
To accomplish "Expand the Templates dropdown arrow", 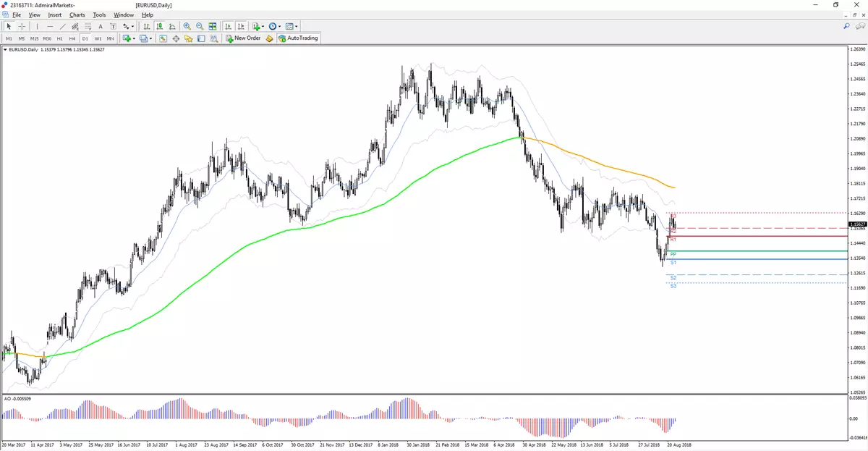I will point(297,26).
